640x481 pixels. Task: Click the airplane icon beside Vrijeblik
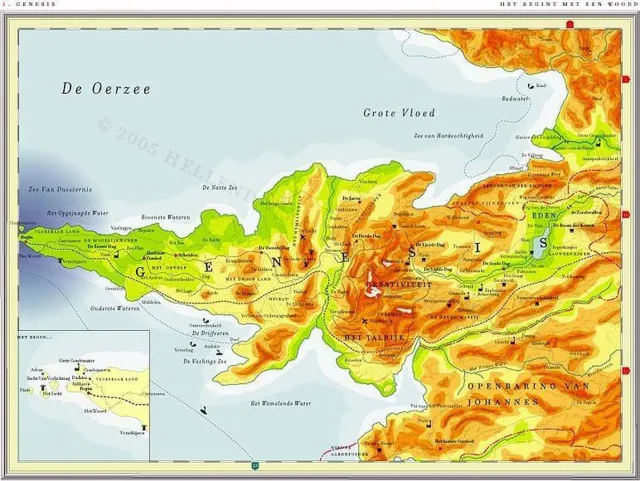click(364, 321)
